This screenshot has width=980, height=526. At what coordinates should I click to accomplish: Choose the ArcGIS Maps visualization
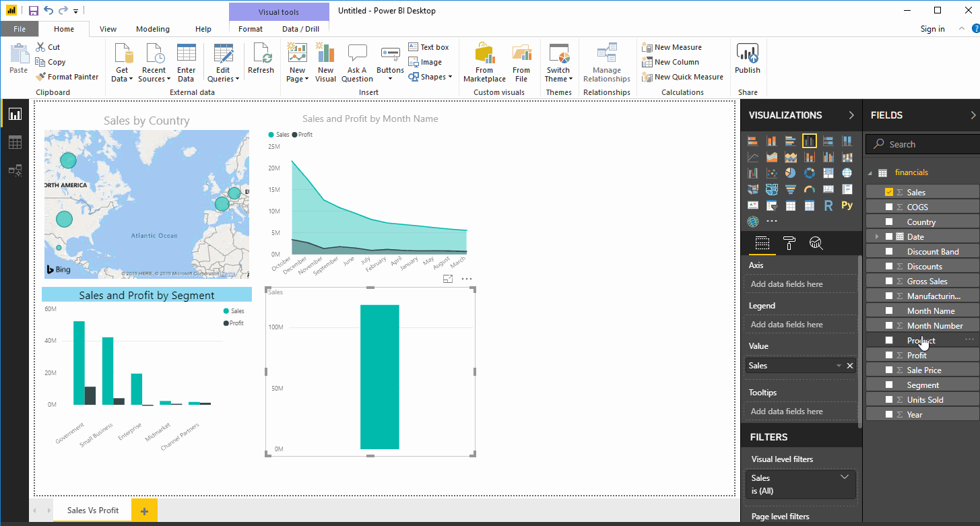pos(753,222)
